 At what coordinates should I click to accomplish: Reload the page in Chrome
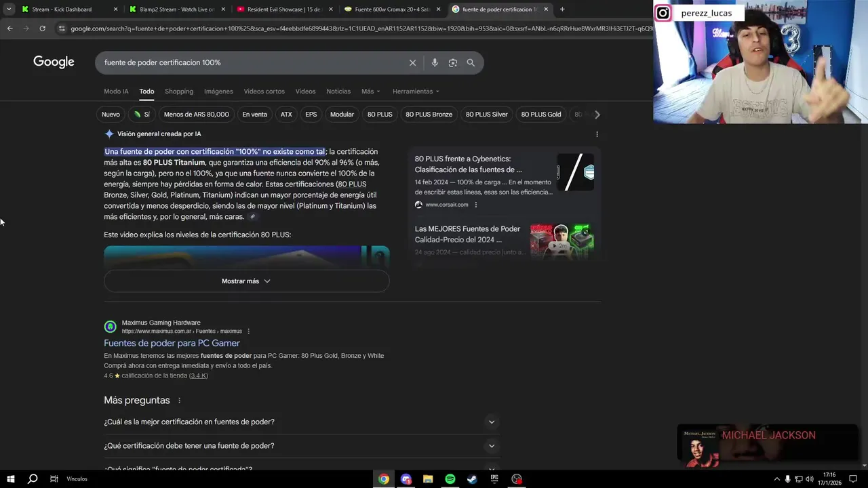[42, 28]
